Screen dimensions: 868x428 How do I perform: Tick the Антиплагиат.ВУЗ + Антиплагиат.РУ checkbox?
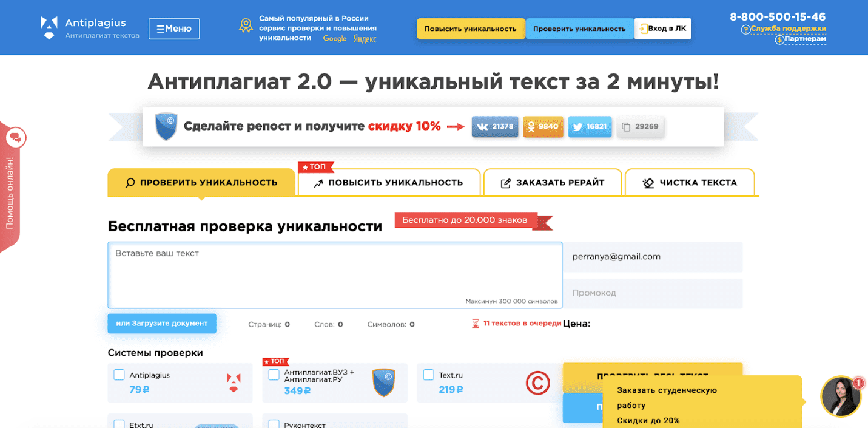pos(274,375)
